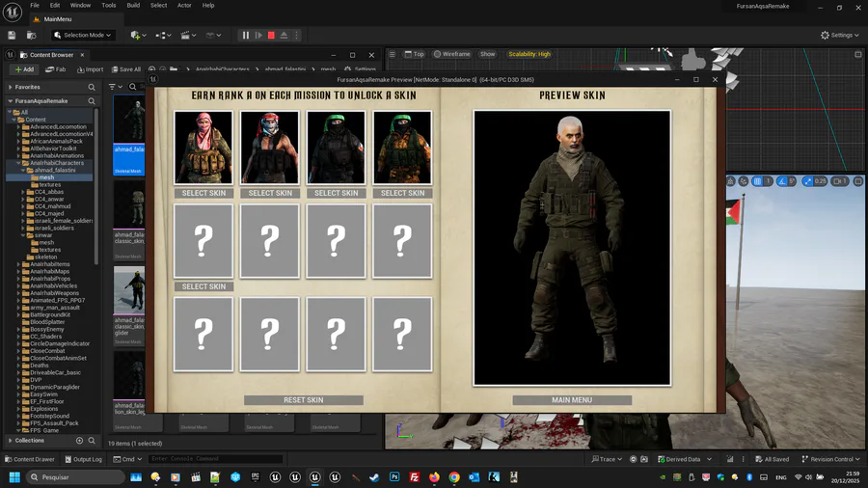Click the Add button in Content Browser

tap(24, 69)
